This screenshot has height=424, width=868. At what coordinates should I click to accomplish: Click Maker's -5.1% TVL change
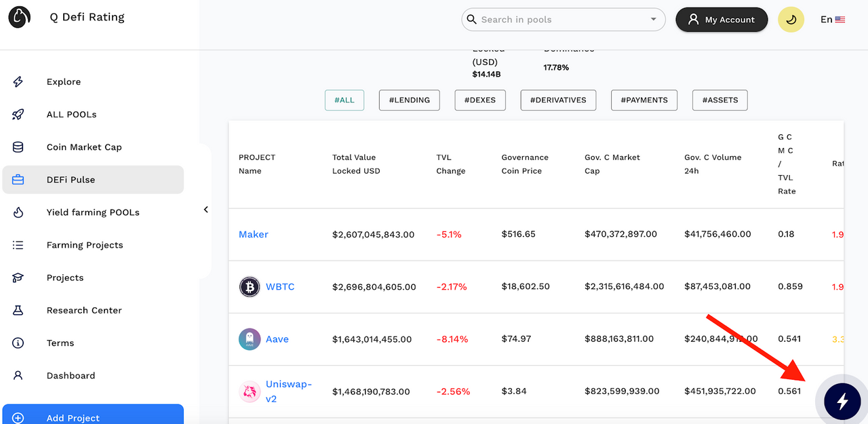tap(449, 234)
